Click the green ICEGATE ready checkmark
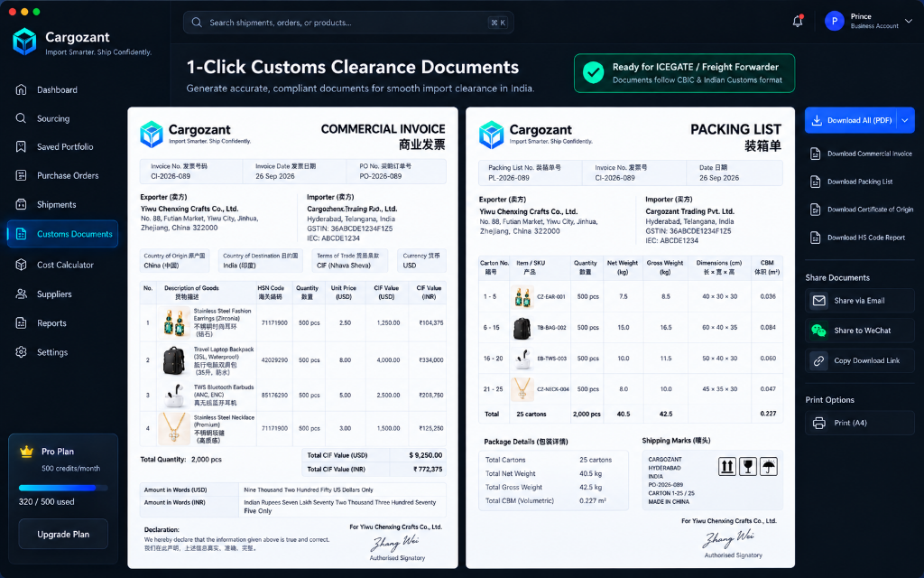This screenshot has width=924, height=578. (594, 72)
